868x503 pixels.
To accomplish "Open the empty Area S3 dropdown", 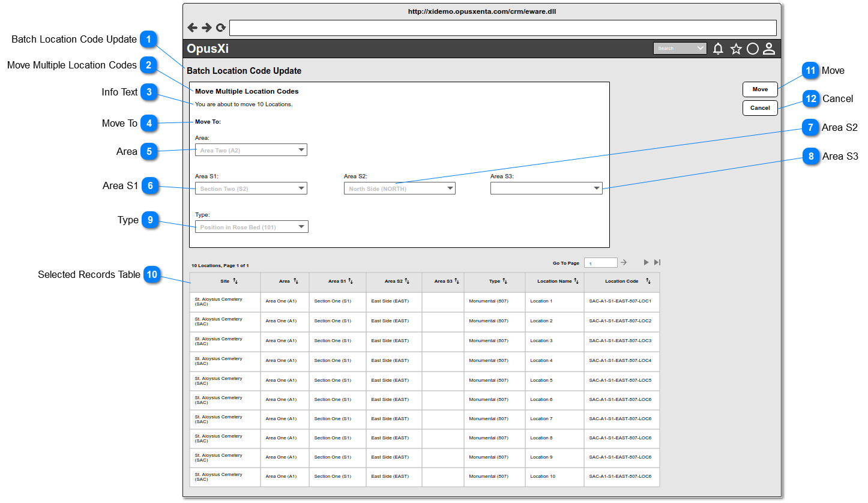I will 546,188.
